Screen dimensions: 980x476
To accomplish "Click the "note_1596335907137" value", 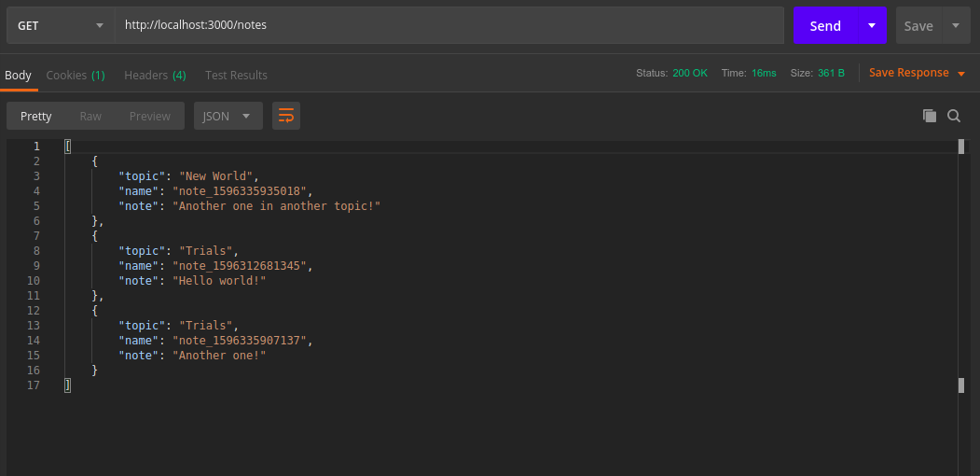I will coord(240,341).
